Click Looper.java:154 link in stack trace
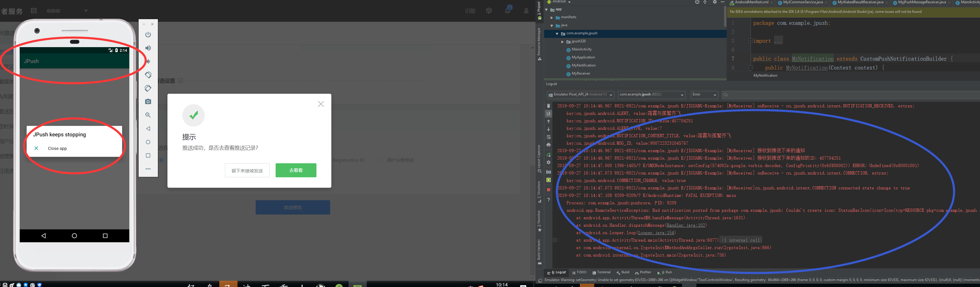The height and width of the screenshot is (287, 980). click(x=656, y=233)
